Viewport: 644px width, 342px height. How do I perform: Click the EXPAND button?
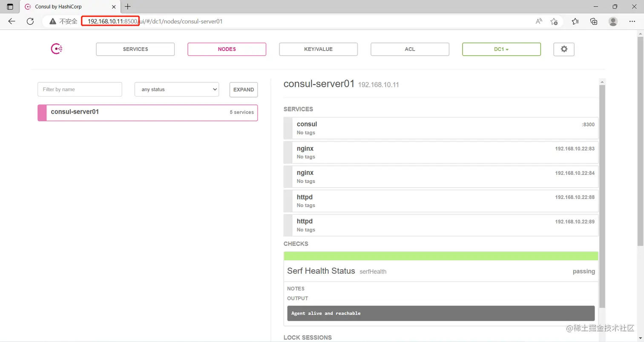(244, 90)
